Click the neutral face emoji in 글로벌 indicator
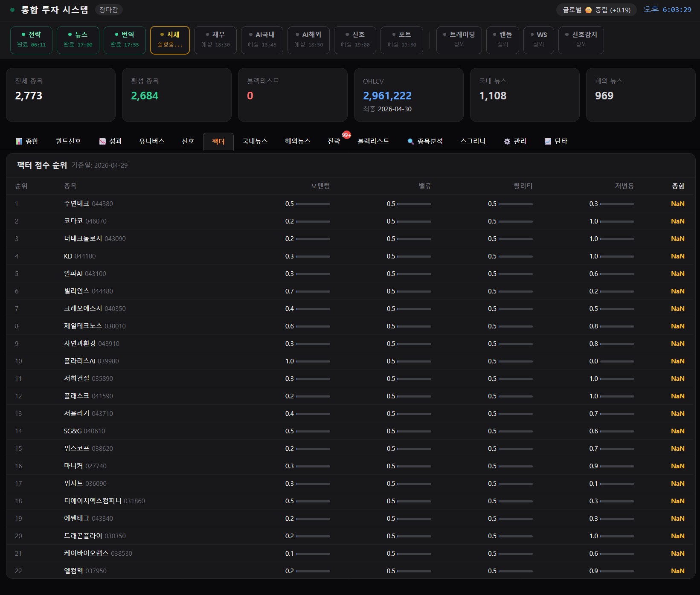This screenshot has width=700, height=595. pyautogui.click(x=588, y=10)
